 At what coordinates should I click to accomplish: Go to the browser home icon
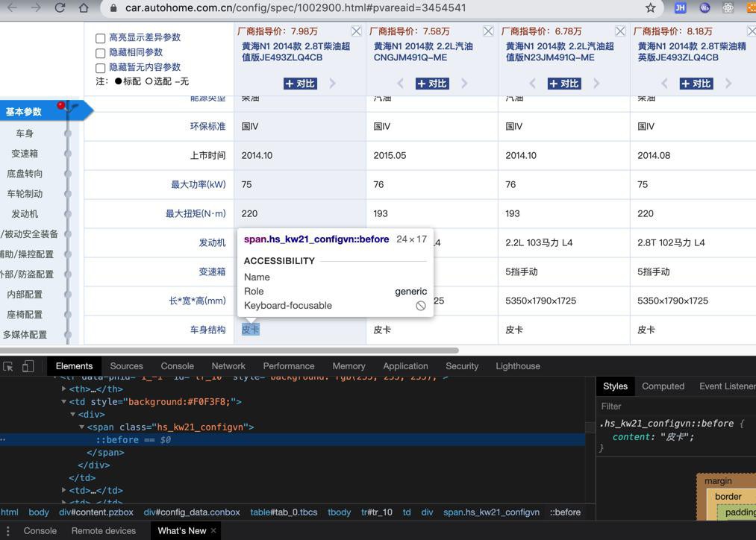tap(84, 7)
